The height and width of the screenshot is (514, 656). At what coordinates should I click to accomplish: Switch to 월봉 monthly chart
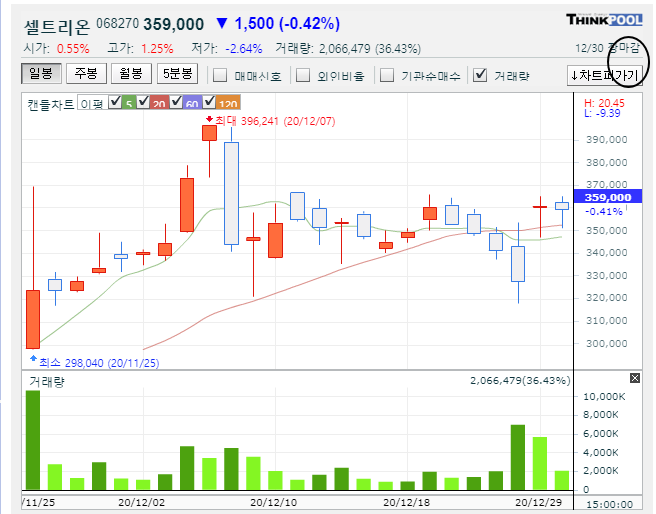pyautogui.click(x=131, y=74)
